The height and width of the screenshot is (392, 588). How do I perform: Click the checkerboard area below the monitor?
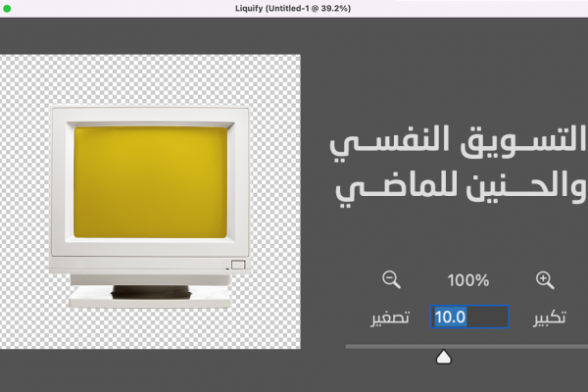(147, 333)
